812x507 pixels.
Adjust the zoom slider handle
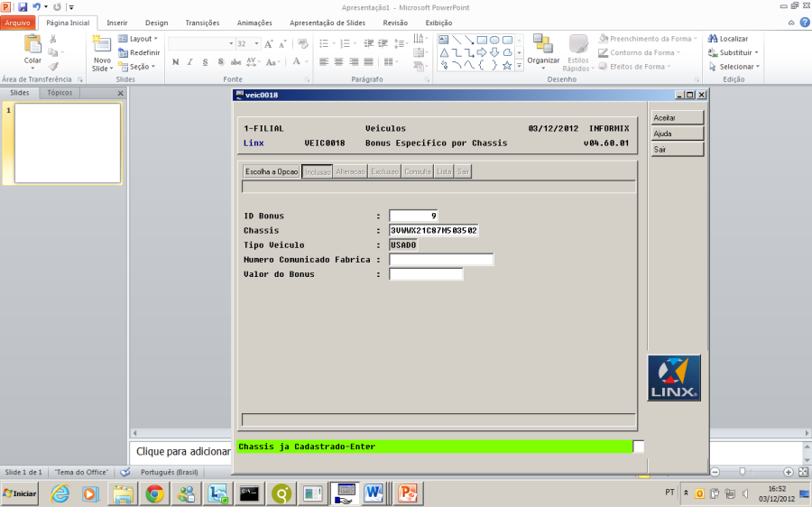[x=743, y=472]
